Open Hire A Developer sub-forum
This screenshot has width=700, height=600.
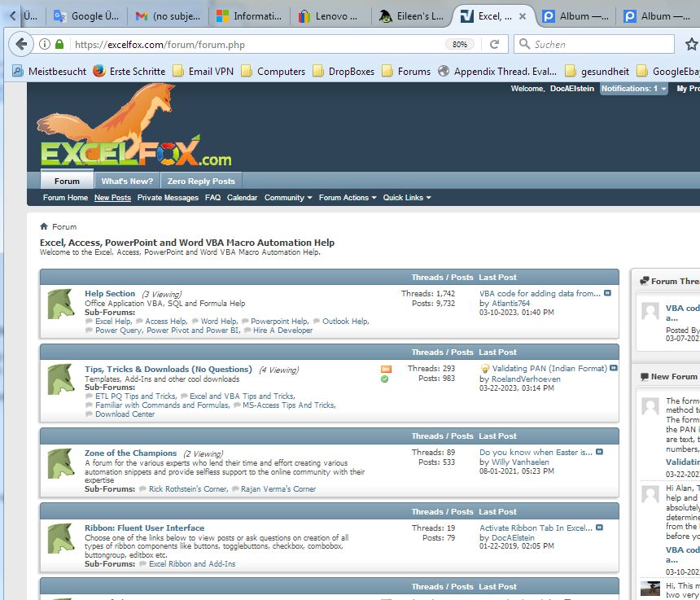click(282, 330)
